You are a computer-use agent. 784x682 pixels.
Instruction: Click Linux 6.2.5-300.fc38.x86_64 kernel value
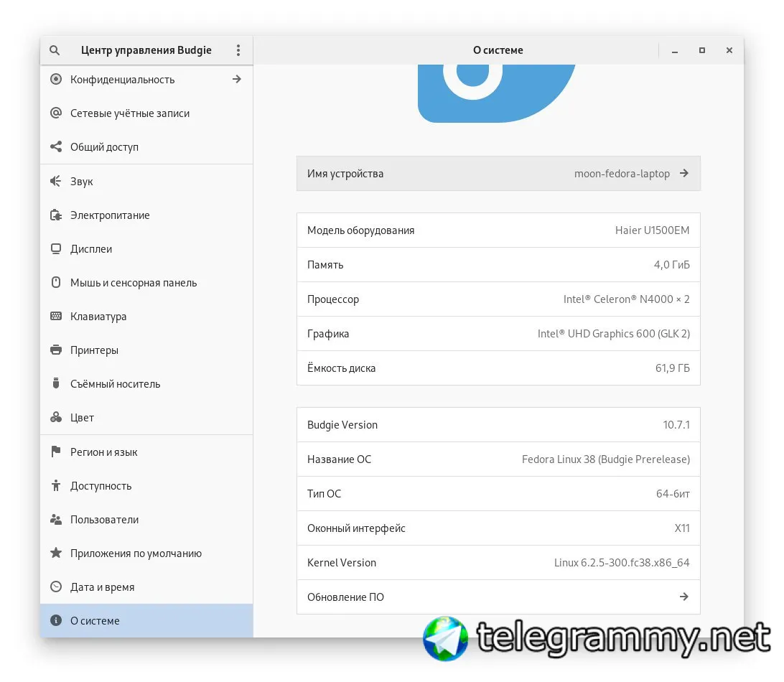[622, 563]
